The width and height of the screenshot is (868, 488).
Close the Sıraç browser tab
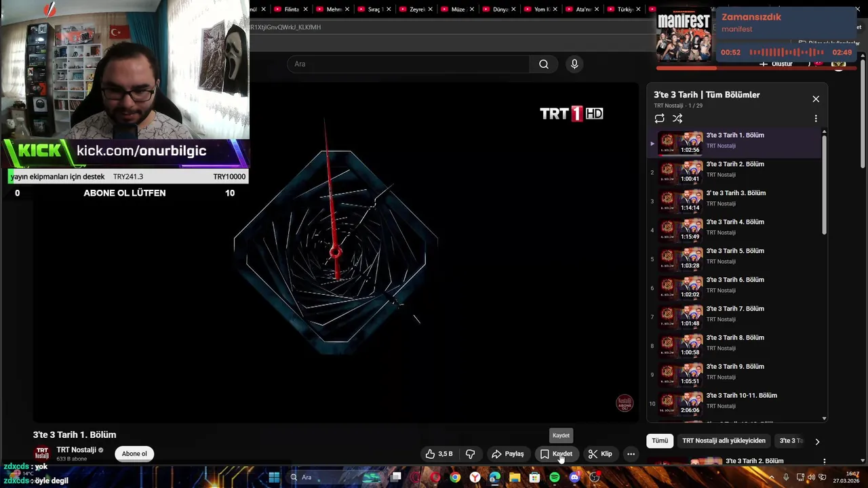[389, 9]
